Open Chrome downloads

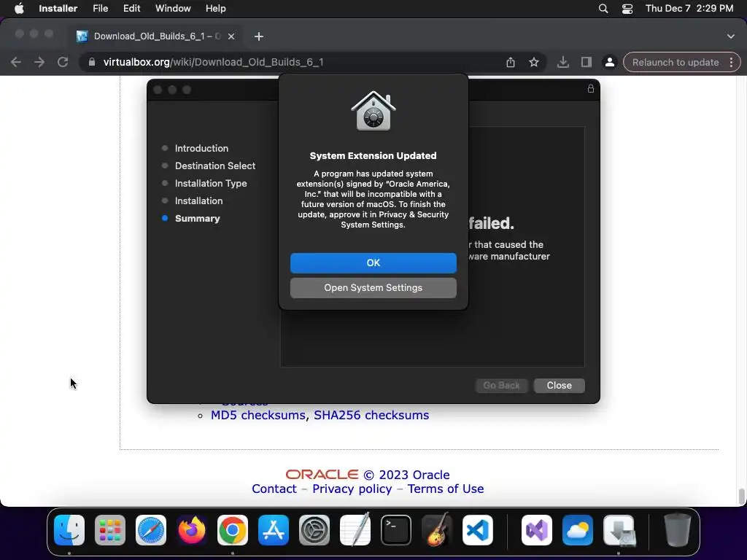click(x=562, y=62)
